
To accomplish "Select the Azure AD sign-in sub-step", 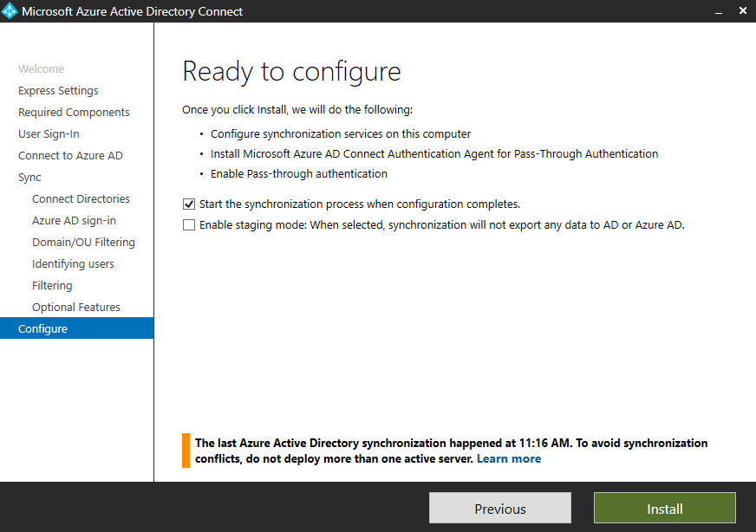I will coord(75,221).
